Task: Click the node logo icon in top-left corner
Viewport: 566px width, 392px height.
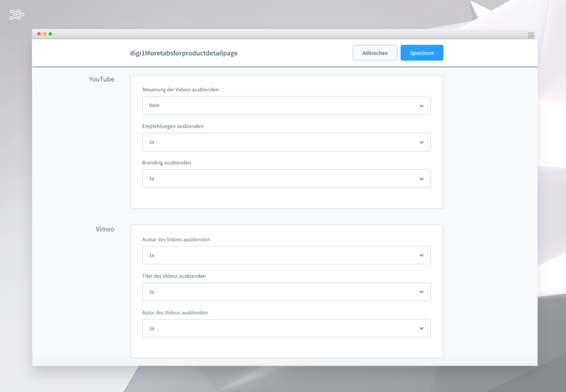Action: [17, 15]
